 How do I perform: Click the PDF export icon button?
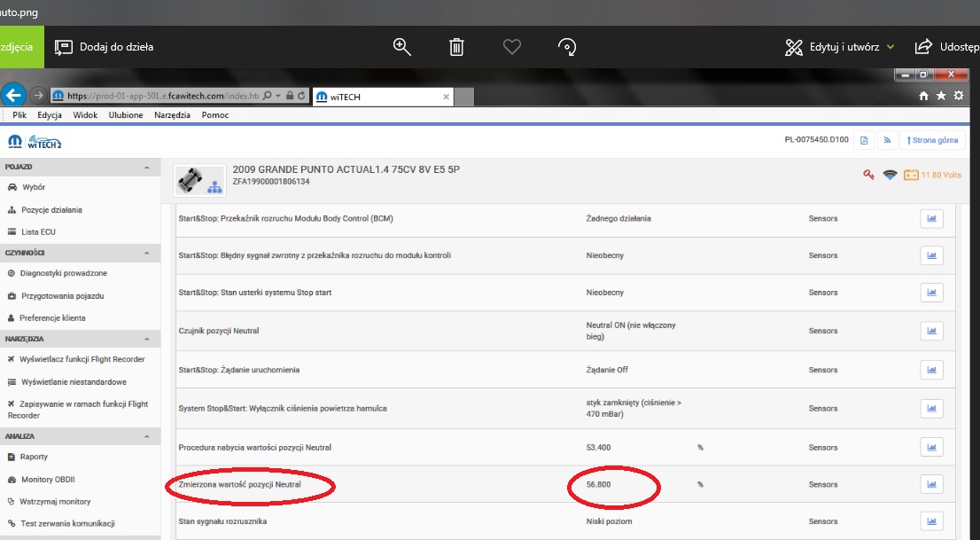click(x=864, y=140)
